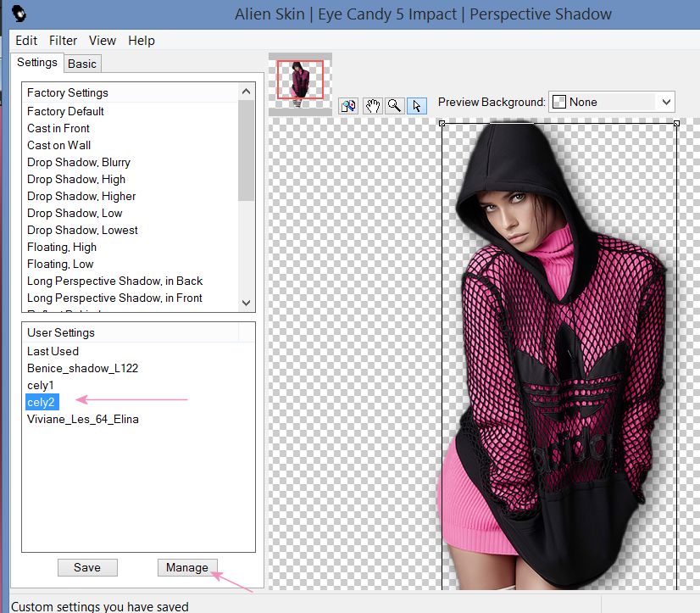This screenshot has height=613, width=700.
Task: Click the Factory Settings scrollbar thumb
Action: pos(246,151)
